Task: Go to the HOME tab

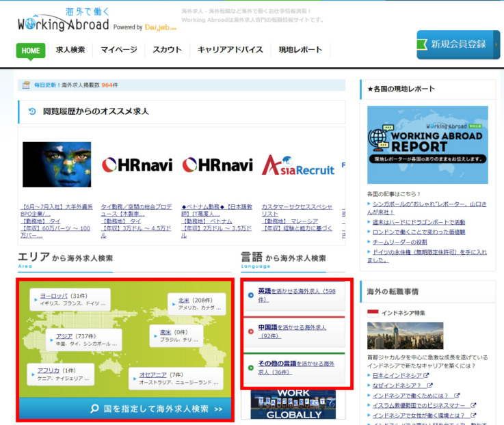Action: (31, 51)
